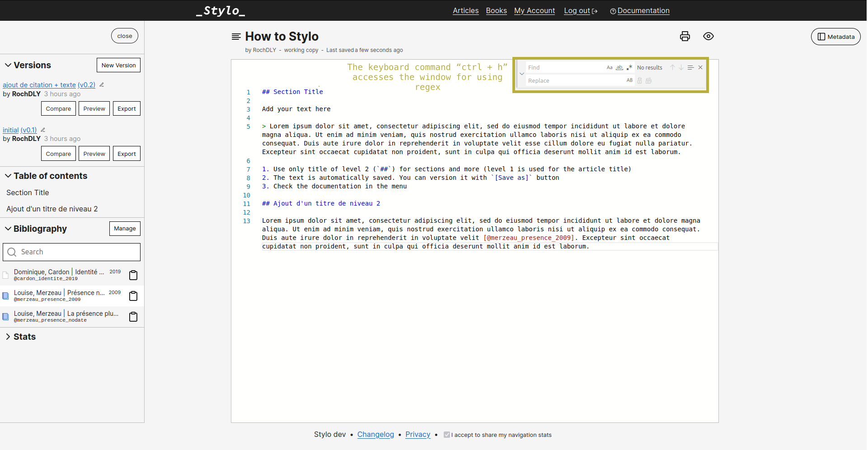Collapse the Table of contents section

(8, 176)
